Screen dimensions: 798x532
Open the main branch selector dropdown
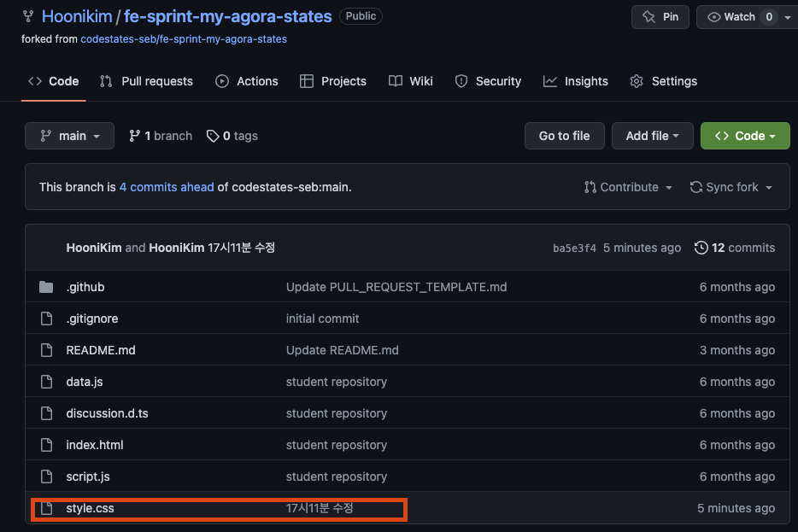click(69, 136)
